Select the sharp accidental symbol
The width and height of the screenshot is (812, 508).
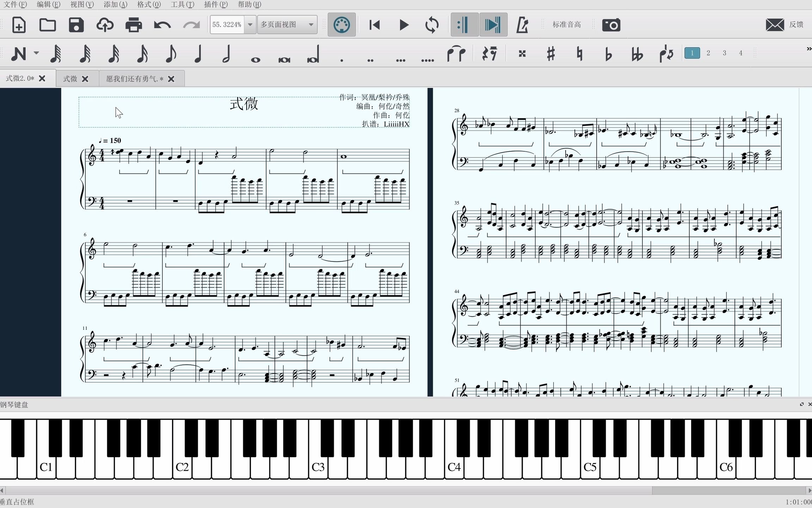[x=551, y=54]
